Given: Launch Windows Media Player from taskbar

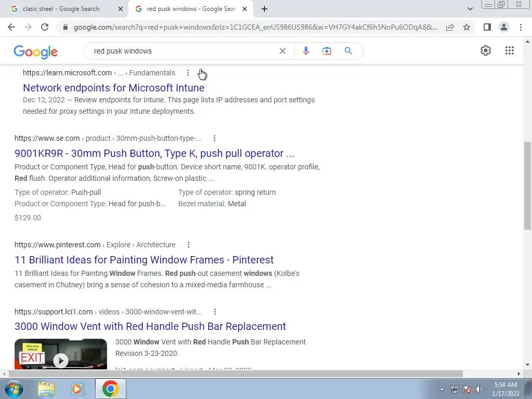Looking at the screenshot, I should (77, 389).
